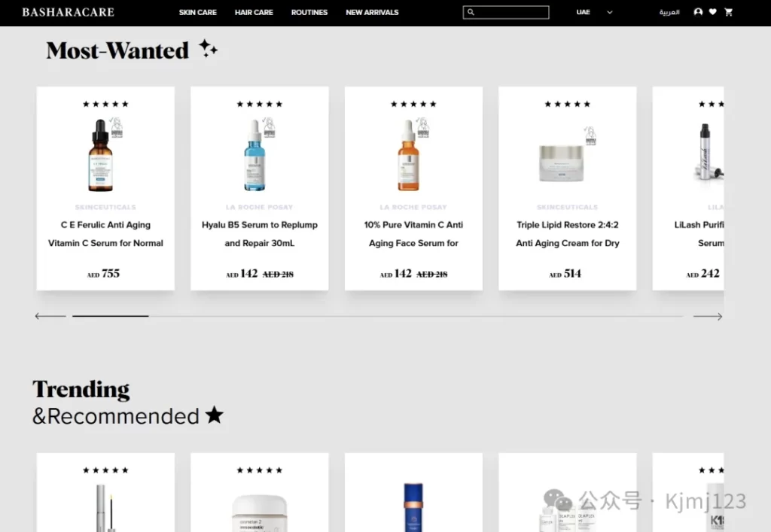The height and width of the screenshot is (532, 771).
Task: Click Triple Lipid Restore 2:4:2 title
Action: [568, 234]
